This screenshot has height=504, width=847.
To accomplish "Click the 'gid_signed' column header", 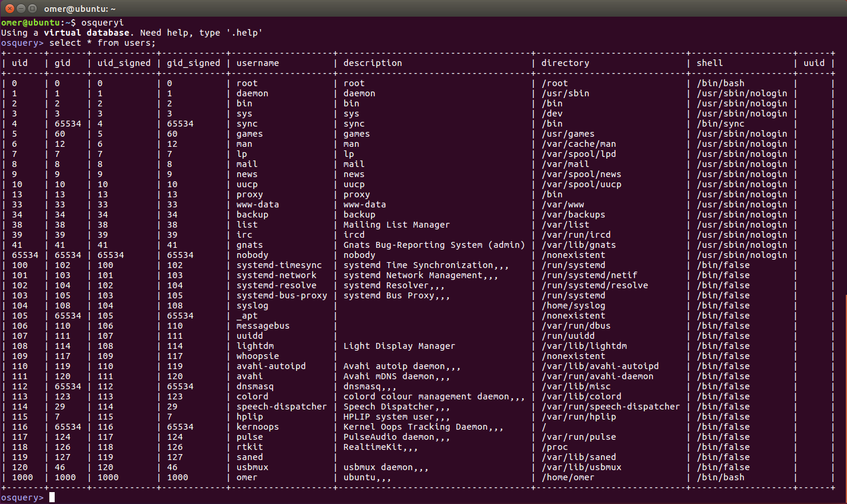I will point(194,63).
